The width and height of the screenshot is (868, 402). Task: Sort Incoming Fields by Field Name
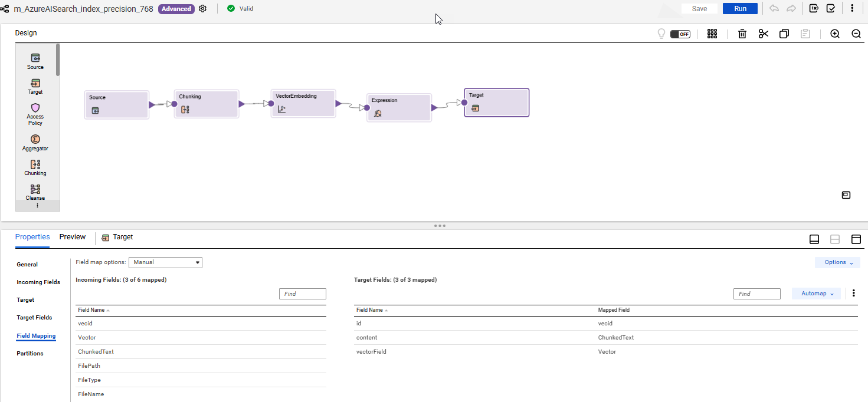click(94, 310)
